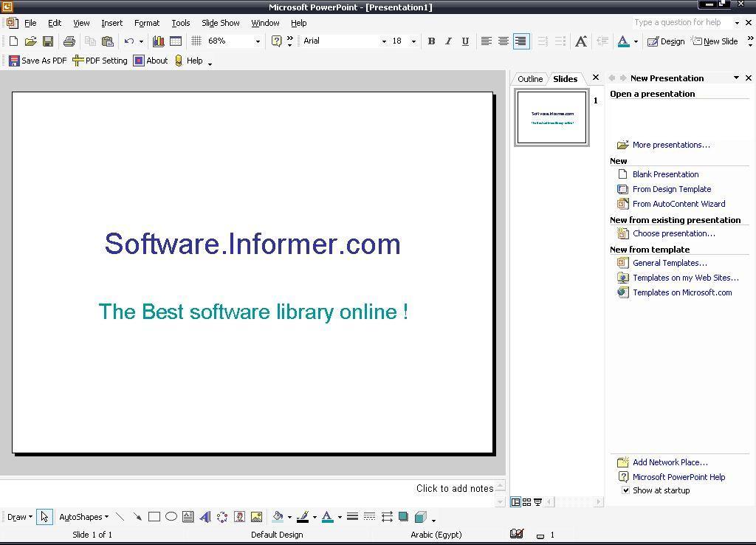
Task: Toggle the Show at startup checkbox
Action: (626, 490)
